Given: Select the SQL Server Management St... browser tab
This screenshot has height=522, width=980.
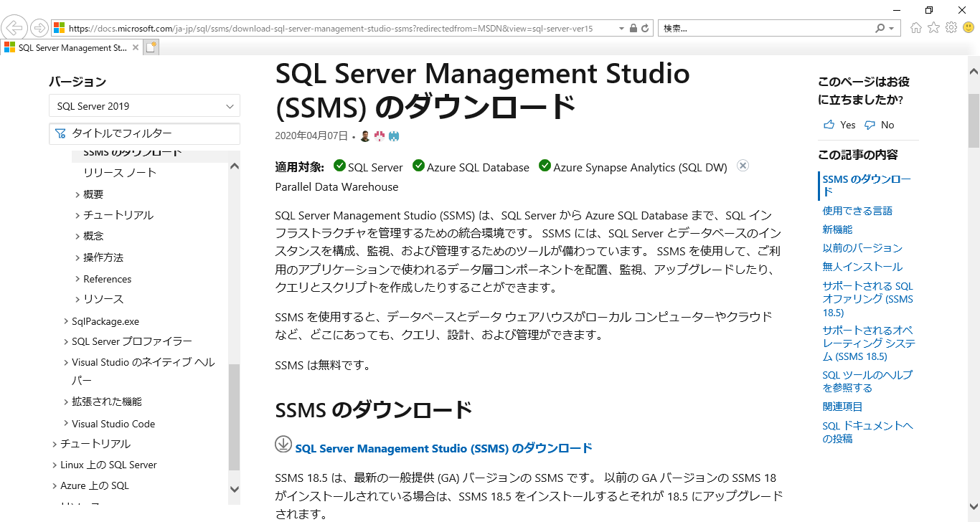Looking at the screenshot, I should pyautogui.click(x=72, y=47).
